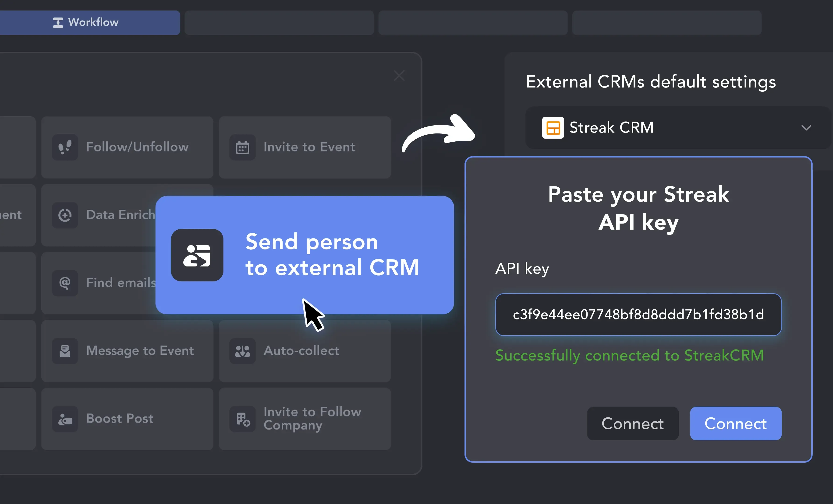Screen dimensions: 833x504
Task: Click the Data Enrich circular plus icon
Action: click(65, 215)
